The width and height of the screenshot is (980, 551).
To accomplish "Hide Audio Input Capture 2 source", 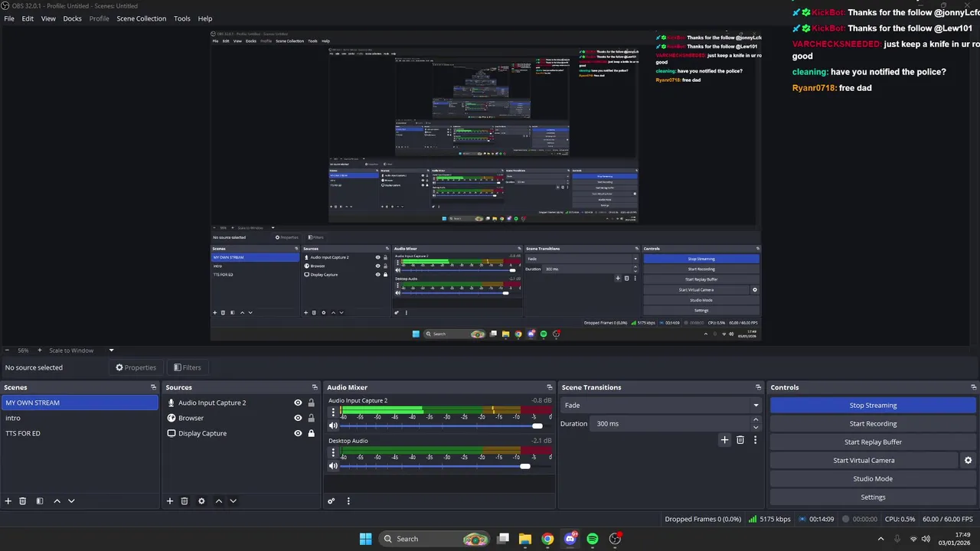I will point(298,403).
